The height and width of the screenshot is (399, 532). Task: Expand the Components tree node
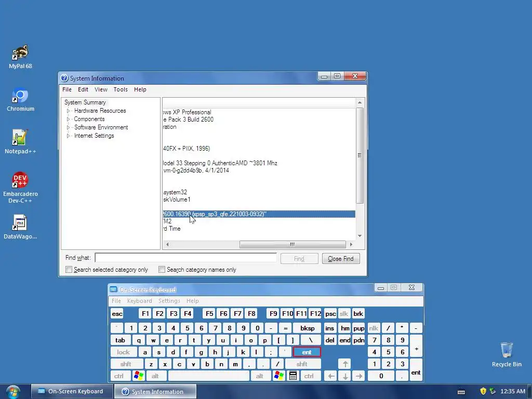point(68,119)
